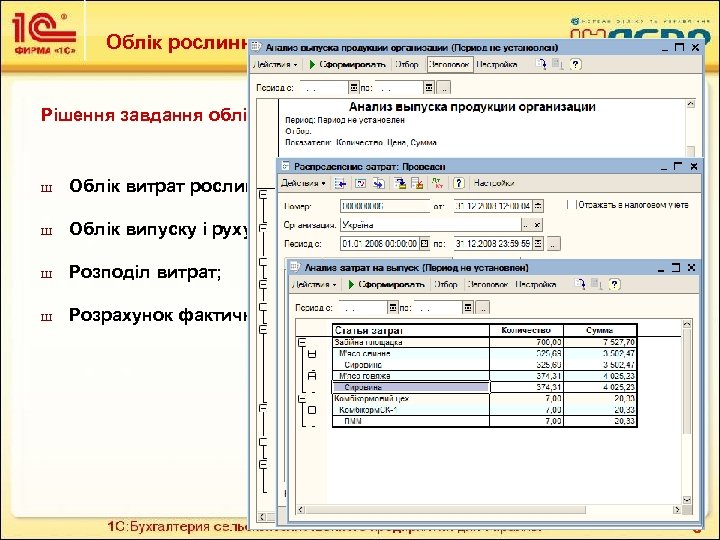Viewport: 720px width, 540px height.
Task: Click first list-arrow icon in Распределение затрат toolbar
Action: [340, 184]
